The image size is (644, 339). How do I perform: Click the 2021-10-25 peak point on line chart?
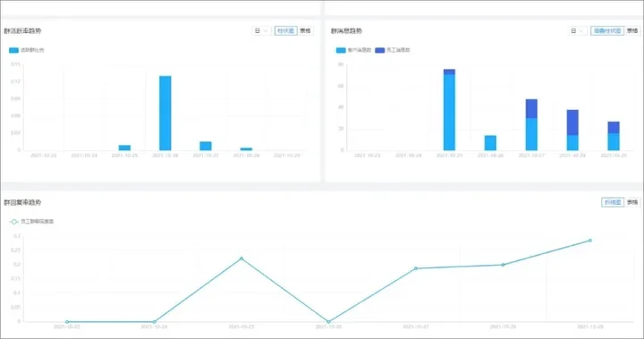point(241,258)
